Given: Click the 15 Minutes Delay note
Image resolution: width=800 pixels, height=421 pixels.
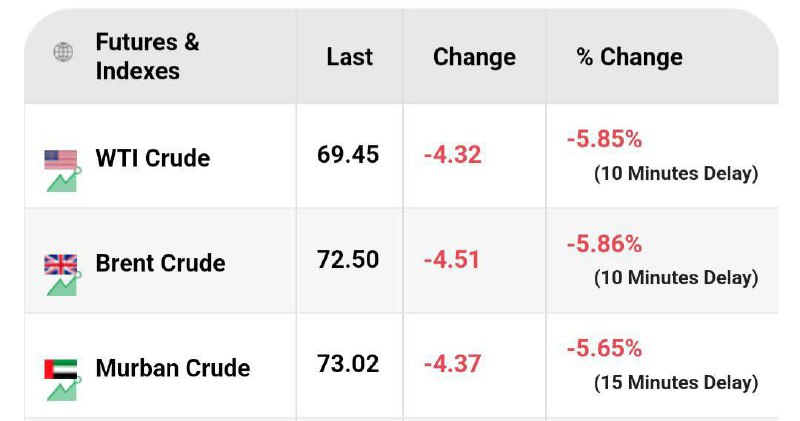Looking at the screenshot, I should click(676, 382).
